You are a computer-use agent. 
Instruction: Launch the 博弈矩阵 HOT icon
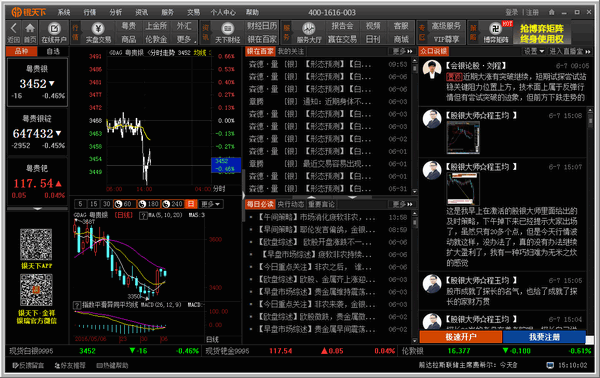[x=496, y=32]
